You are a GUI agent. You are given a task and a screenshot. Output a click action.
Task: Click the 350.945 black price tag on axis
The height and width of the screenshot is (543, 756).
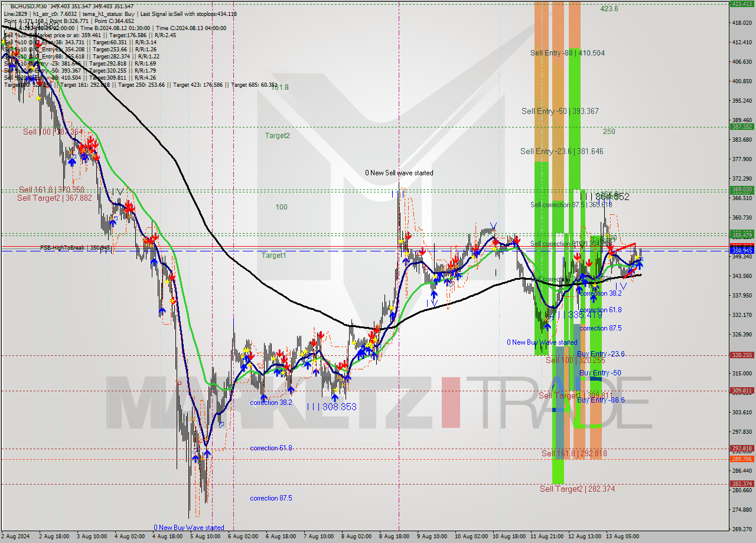742,251
